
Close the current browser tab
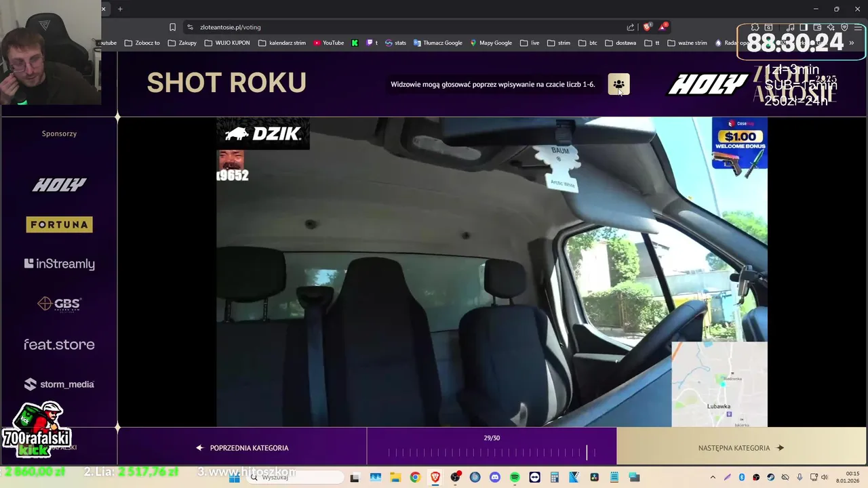point(103,9)
